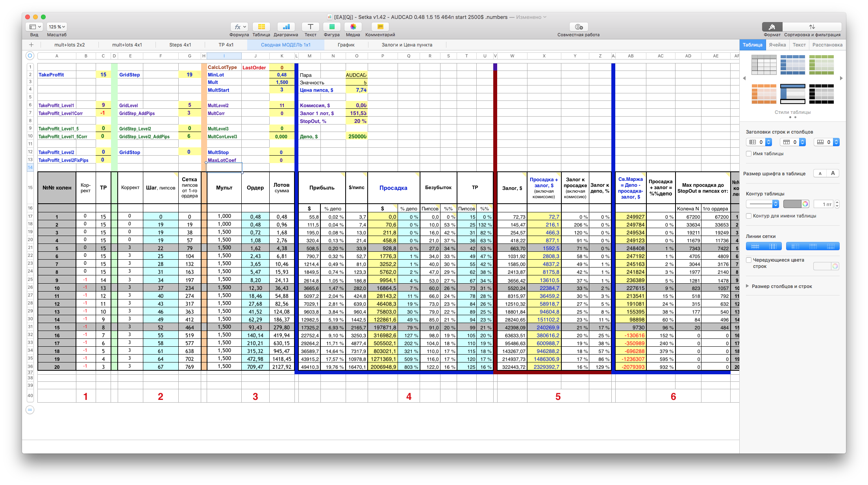The image size is (868, 485).
Task: Open alternating row color wheel
Action: point(835,266)
